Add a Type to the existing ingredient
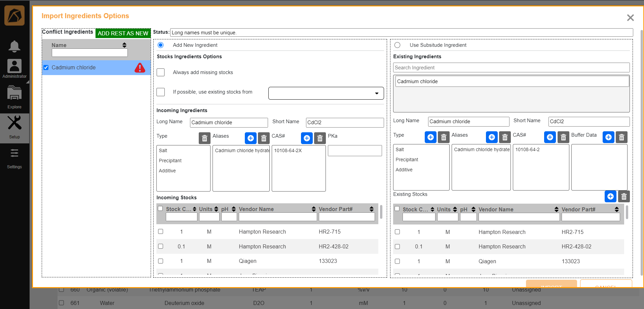Image resolution: width=644 pixels, height=309 pixels. coord(430,137)
